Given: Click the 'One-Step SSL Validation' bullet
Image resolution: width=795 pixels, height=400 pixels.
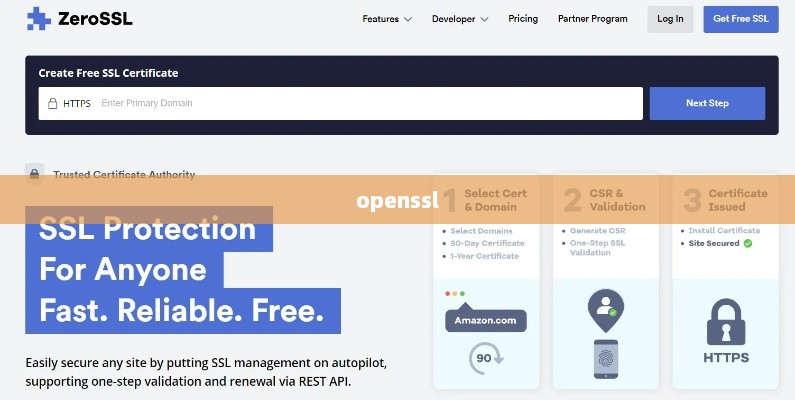Looking at the screenshot, I should (x=597, y=247).
